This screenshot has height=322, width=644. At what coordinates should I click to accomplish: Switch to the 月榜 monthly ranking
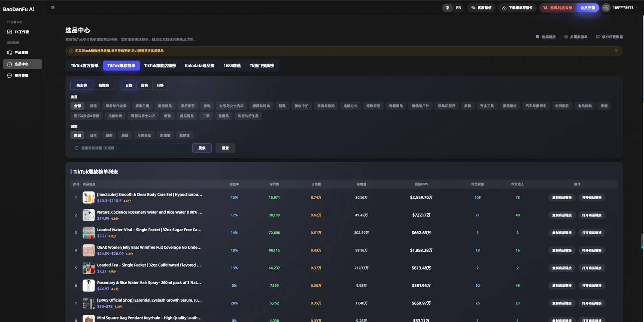pos(160,86)
